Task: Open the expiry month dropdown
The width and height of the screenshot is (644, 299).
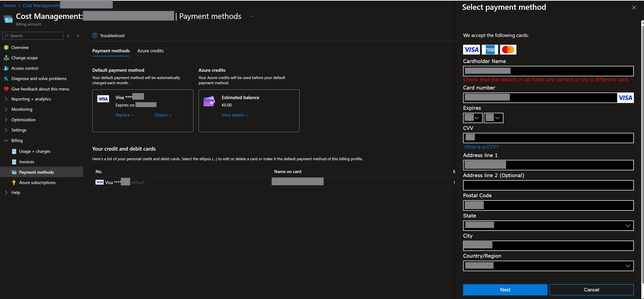Action: [x=473, y=118]
